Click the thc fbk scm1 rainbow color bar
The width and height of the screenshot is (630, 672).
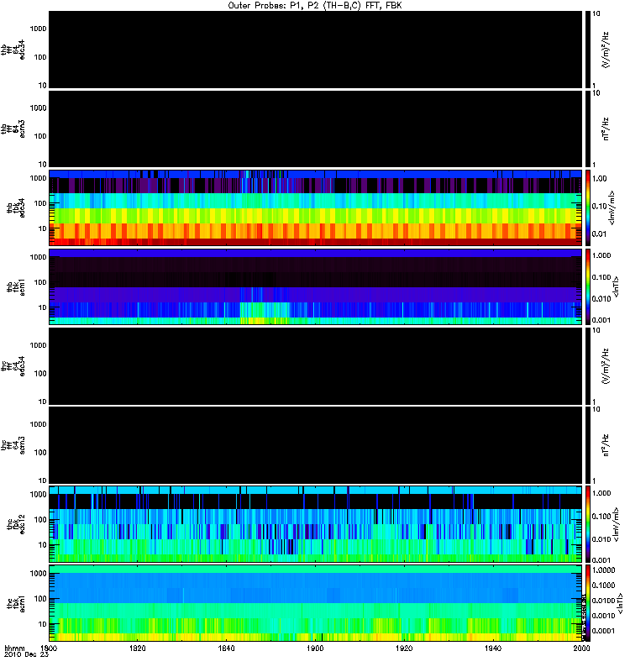(588, 603)
